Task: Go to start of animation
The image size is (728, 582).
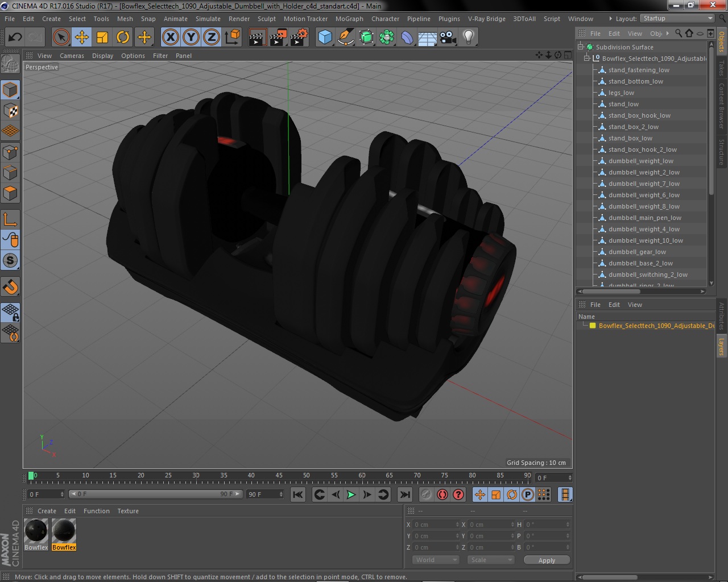Action: click(x=298, y=494)
